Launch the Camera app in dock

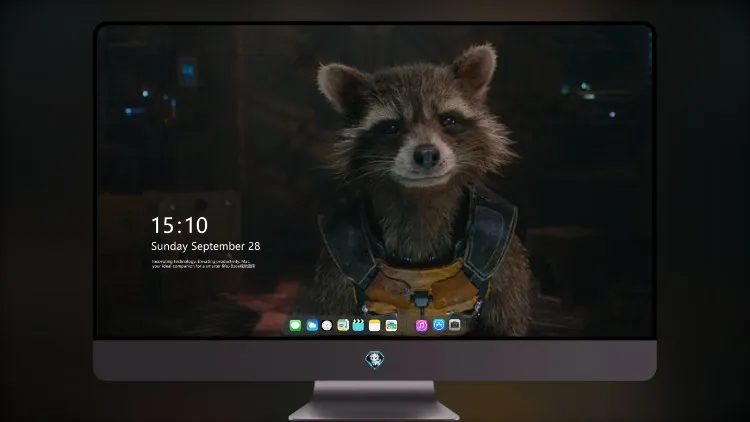tap(455, 325)
